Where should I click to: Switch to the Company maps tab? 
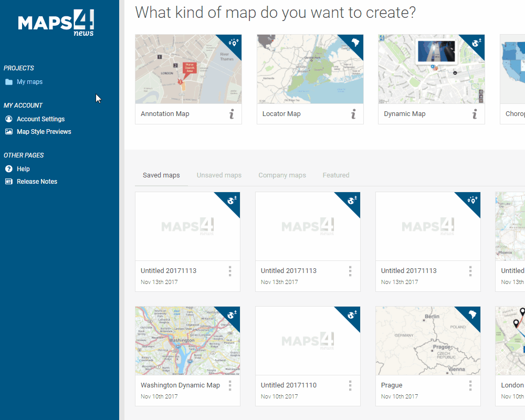pos(282,175)
